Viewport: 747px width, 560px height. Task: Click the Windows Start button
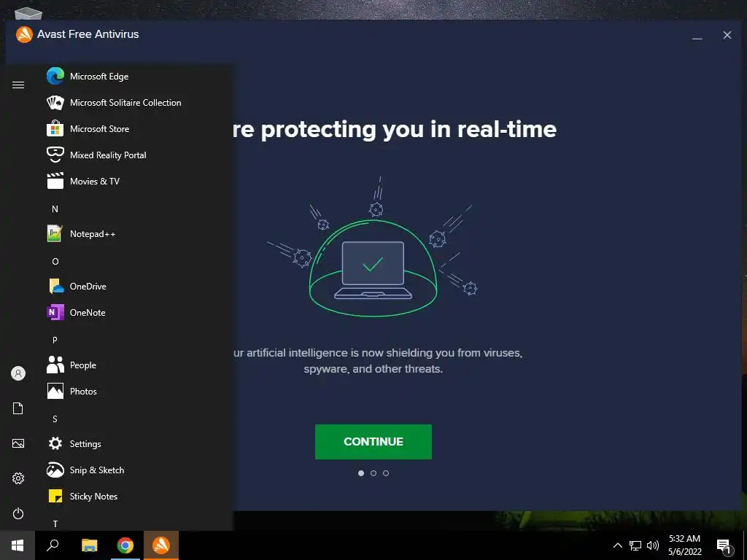[x=18, y=545]
